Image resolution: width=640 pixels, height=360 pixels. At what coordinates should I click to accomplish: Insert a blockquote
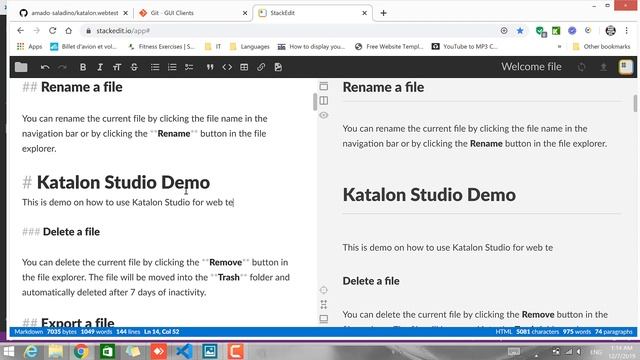tap(210, 67)
